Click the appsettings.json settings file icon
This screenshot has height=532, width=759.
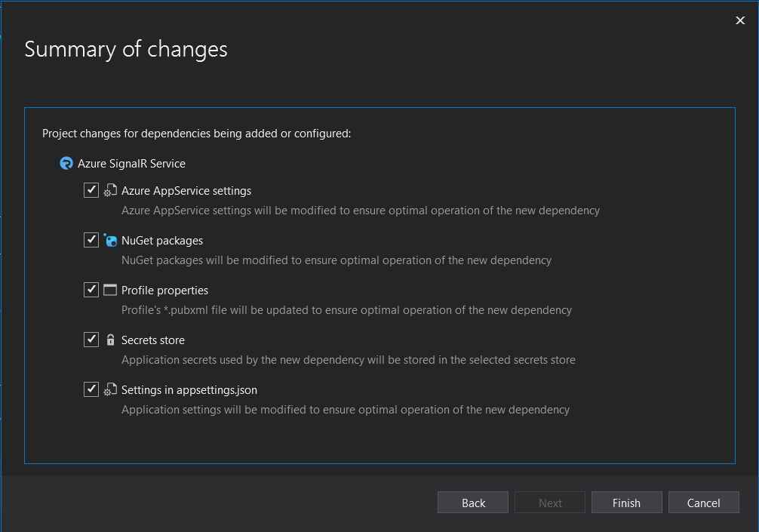pyautogui.click(x=110, y=390)
